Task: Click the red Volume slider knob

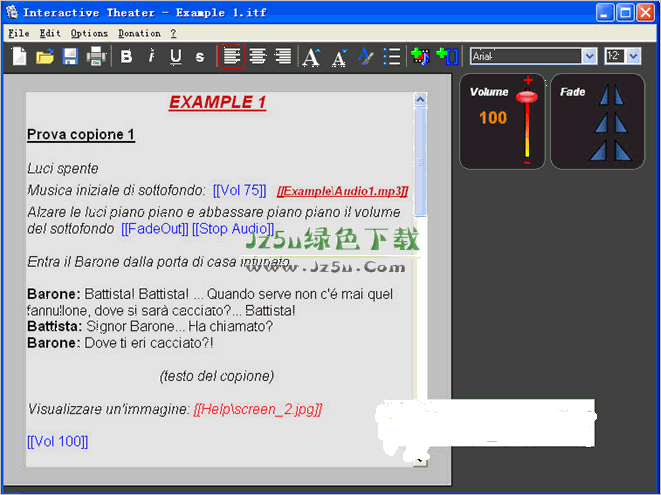Action: point(527,97)
